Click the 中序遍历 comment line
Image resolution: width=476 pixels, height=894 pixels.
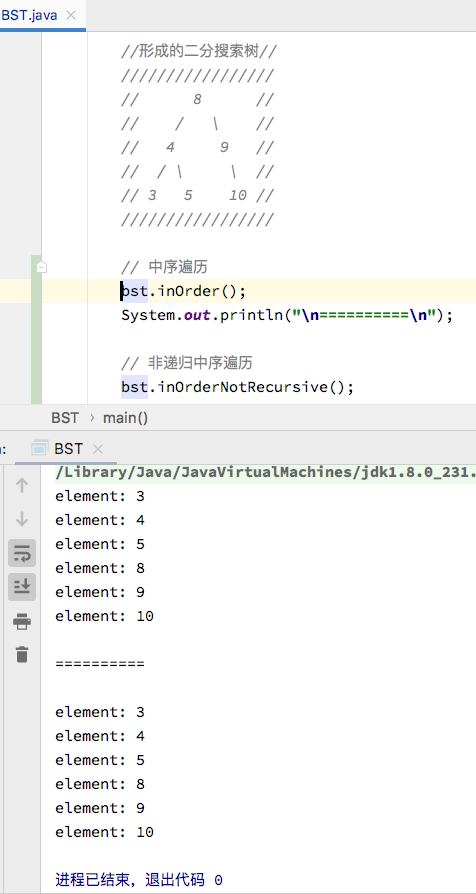[x=164, y=267]
